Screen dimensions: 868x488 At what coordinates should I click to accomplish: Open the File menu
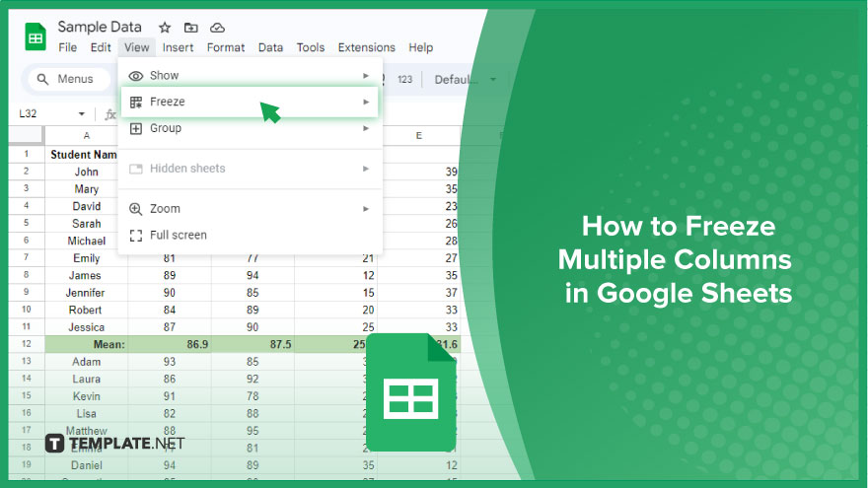point(67,47)
